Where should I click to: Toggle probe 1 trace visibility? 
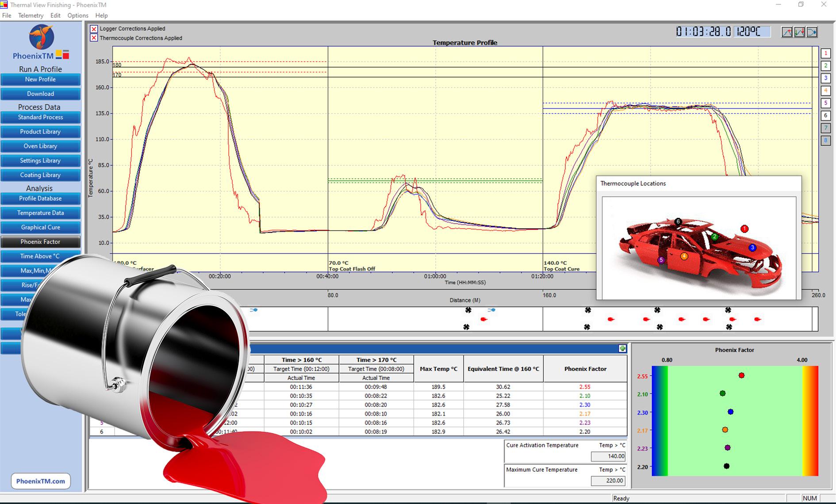click(825, 53)
